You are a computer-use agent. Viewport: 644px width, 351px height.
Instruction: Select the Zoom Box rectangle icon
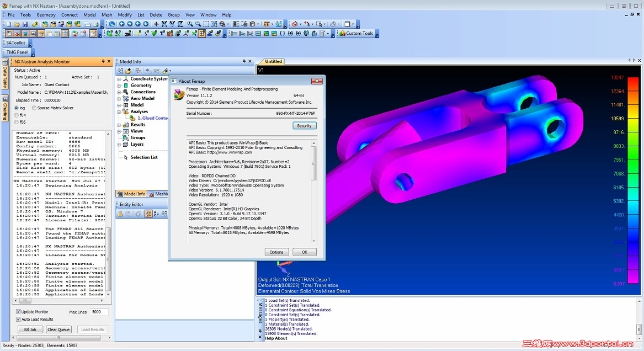coord(206,24)
